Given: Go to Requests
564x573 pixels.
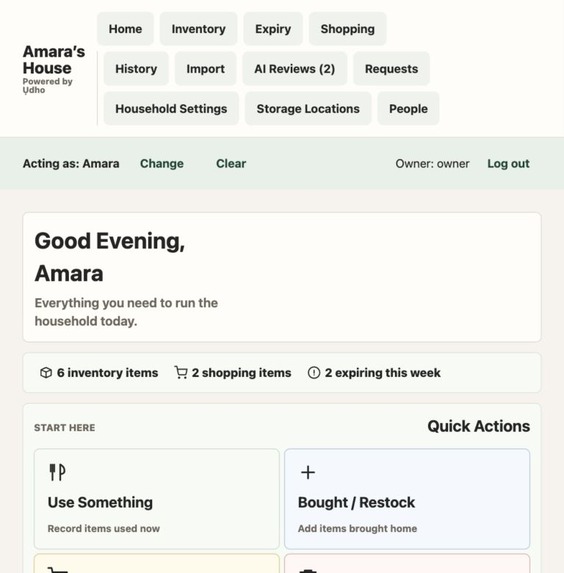Looking at the screenshot, I should (391, 69).
